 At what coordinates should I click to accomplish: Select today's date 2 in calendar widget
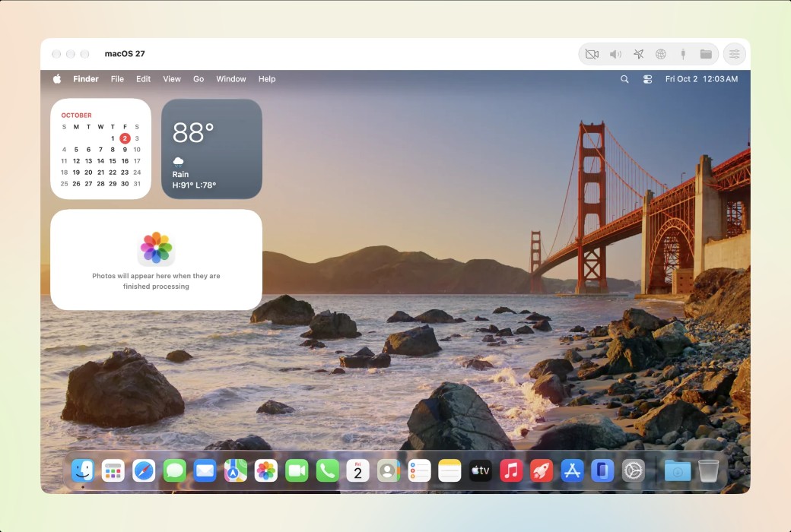point(125,138)
